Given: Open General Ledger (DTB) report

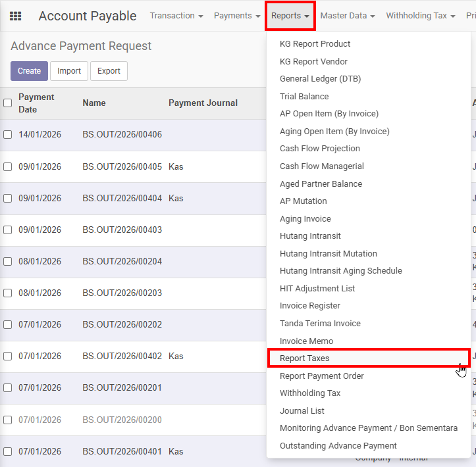Looking at the screenshot, I should click(320, 79).
